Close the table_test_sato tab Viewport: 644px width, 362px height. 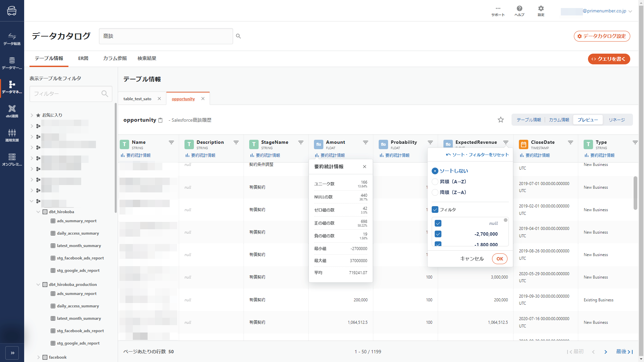159,99
